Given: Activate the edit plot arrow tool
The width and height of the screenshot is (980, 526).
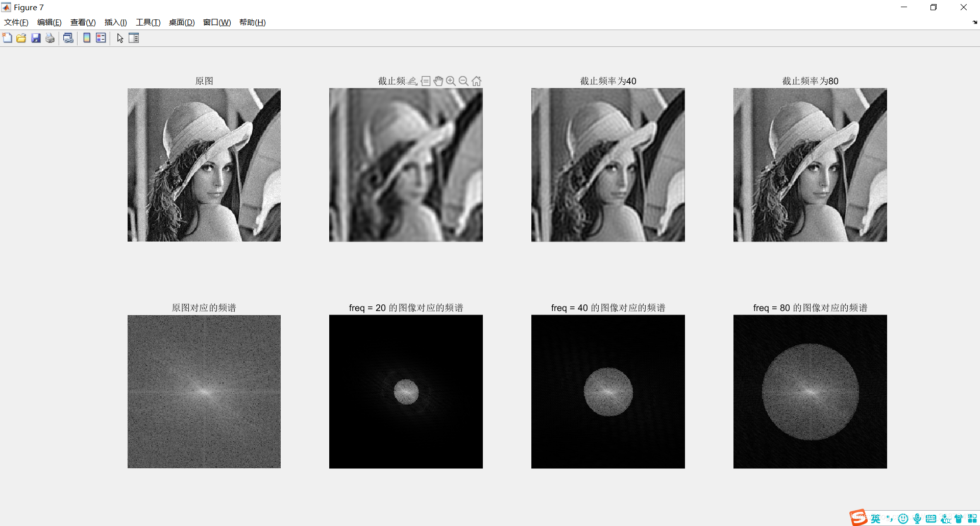Looking at the screenshot, I should (120, 38).
